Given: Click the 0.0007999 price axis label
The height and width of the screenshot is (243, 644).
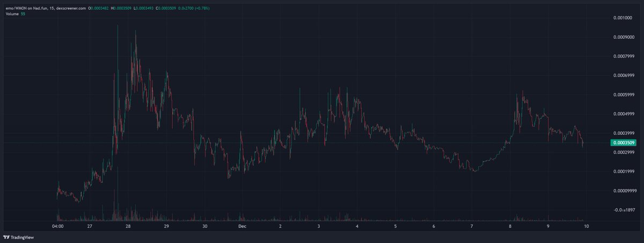Looking at the screenshot, I should (624, 56).
